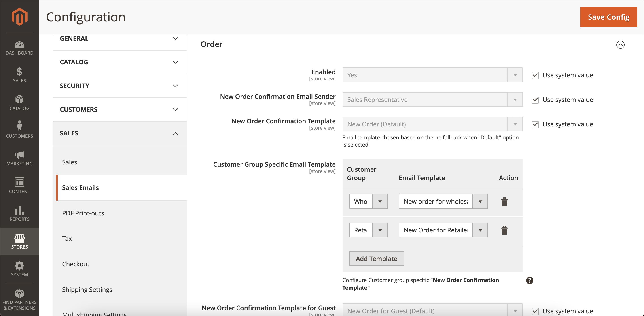Viewport: 644px width, 316px height.
Task: Select the Sales Emails tab
Action: click(122, 188)
